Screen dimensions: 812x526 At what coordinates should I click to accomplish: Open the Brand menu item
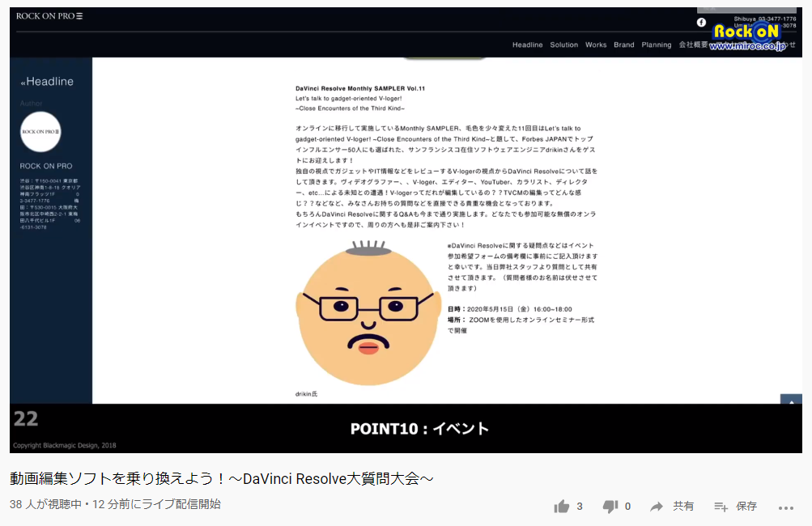coord(624,45)
